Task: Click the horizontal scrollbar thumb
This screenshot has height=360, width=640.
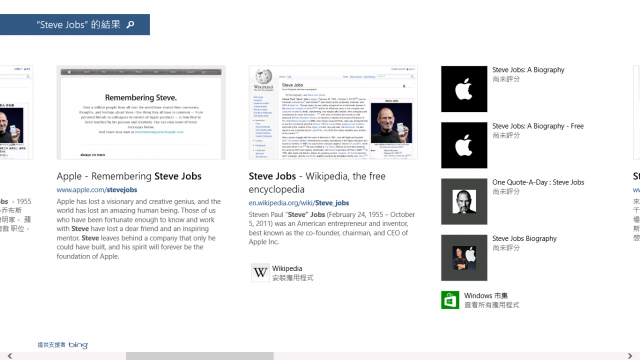Action: coord(200,356)
